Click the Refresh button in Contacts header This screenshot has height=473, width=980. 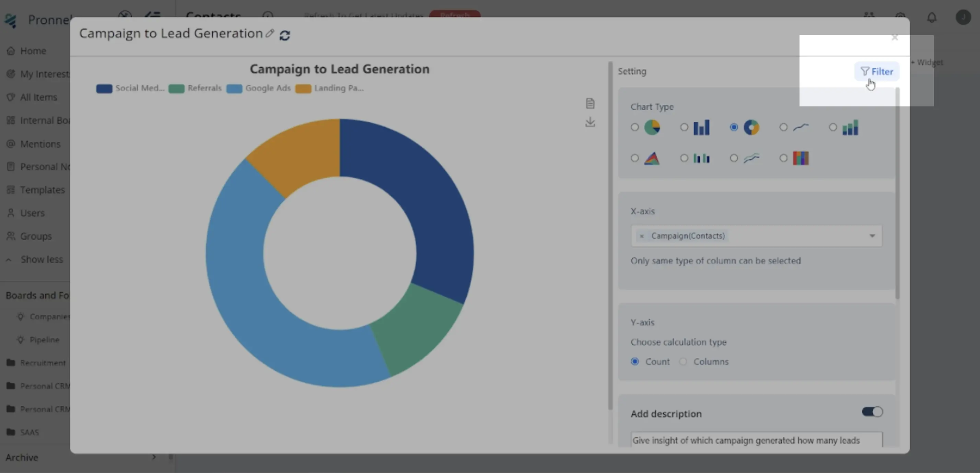[455, 15]
